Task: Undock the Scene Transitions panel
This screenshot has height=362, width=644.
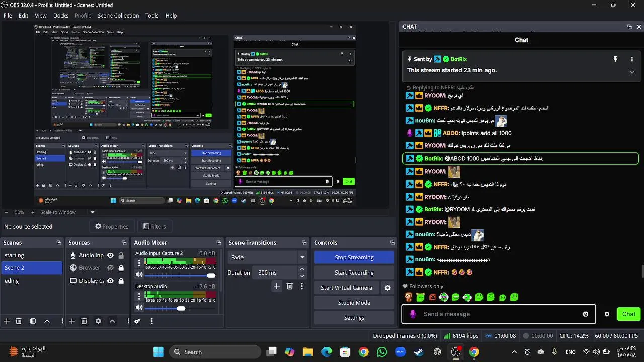Action: point(304,243)
